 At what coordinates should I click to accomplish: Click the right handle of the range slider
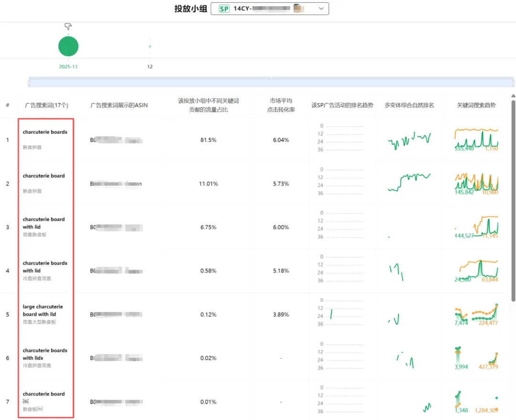(513, 83)
